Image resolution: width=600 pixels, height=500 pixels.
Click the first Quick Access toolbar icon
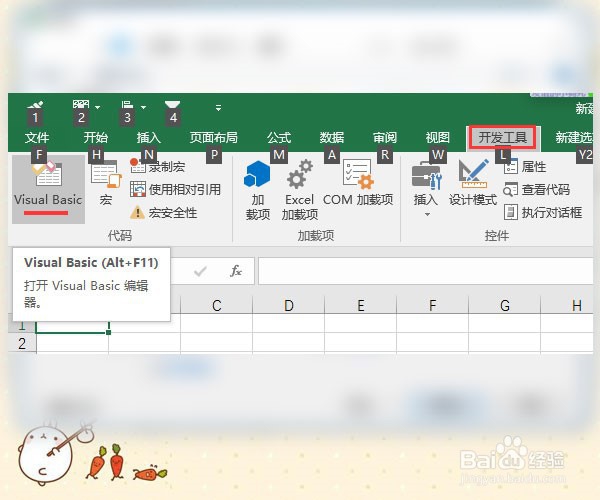[x=35, y=106]
